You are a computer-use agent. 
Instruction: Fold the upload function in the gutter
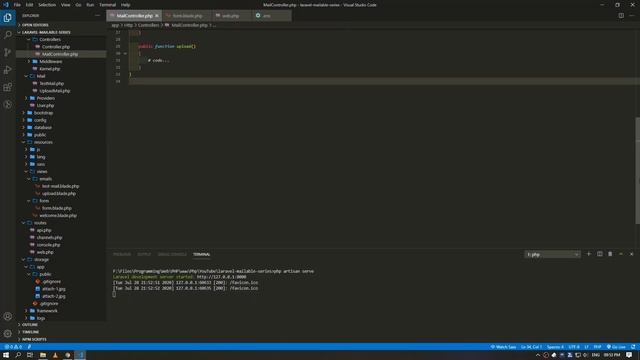pyautogui.click(x=125, y=53)
